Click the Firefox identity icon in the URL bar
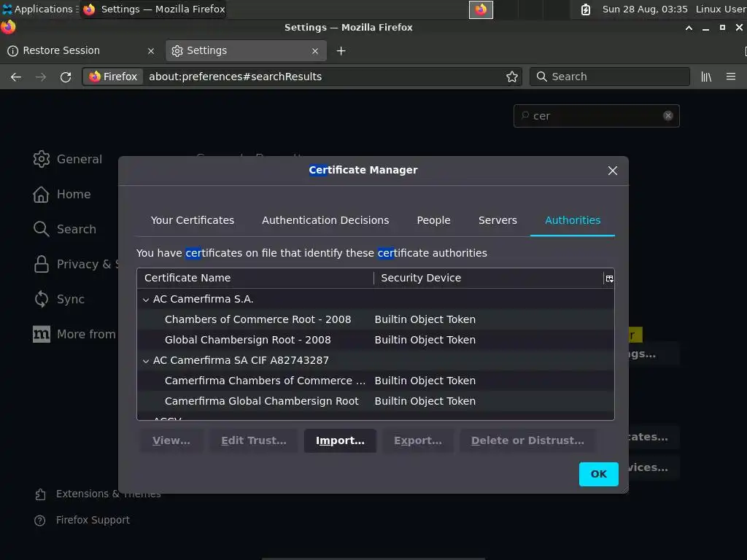 pos(113,77)
